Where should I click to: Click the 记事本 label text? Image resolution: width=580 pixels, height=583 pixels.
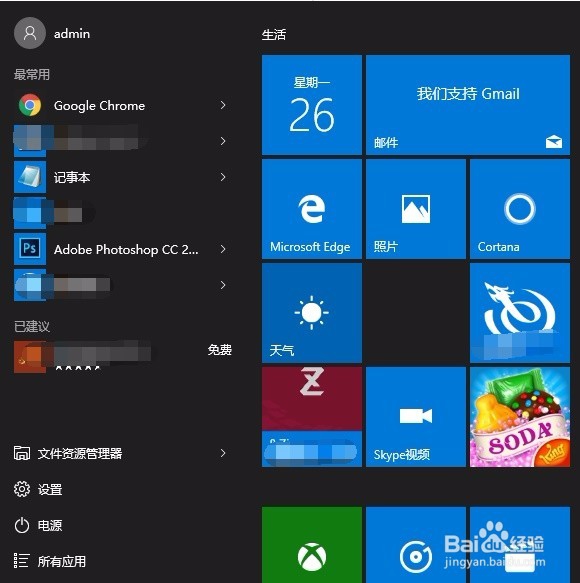pos(72,177)
